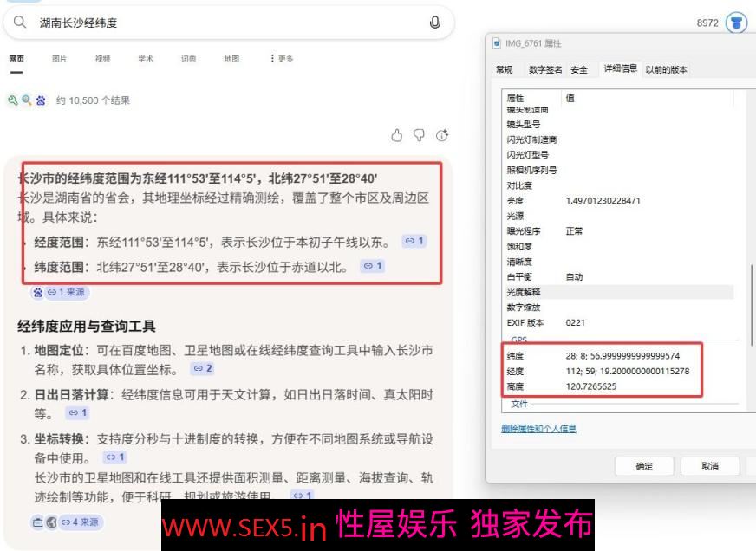Expand the 4 来源 sources list

click(x=80, y=522)
